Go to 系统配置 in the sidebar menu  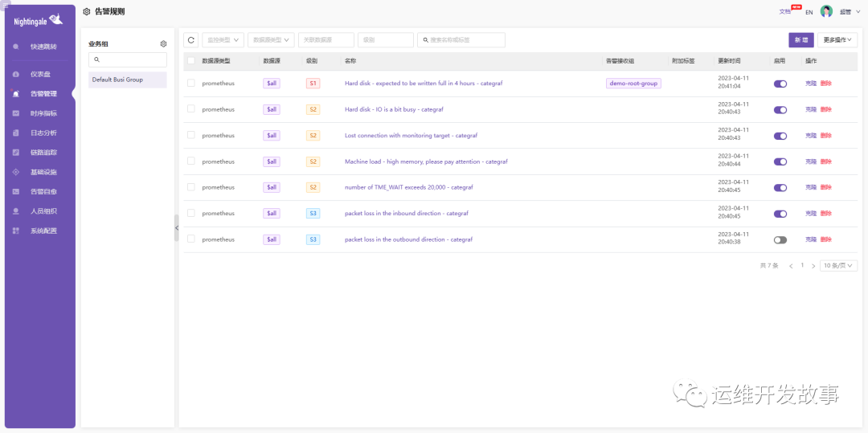tap(43, 231)
